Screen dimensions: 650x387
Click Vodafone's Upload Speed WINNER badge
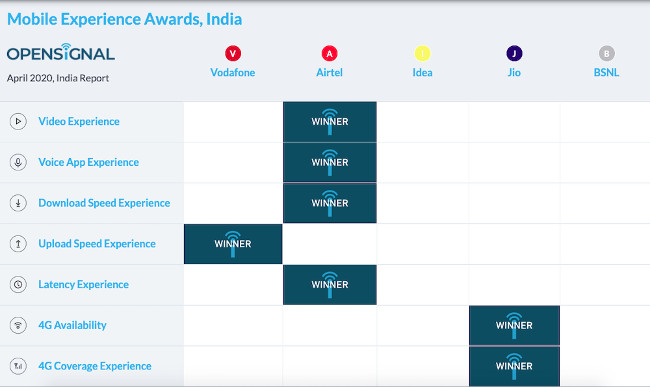click(233, 244)
